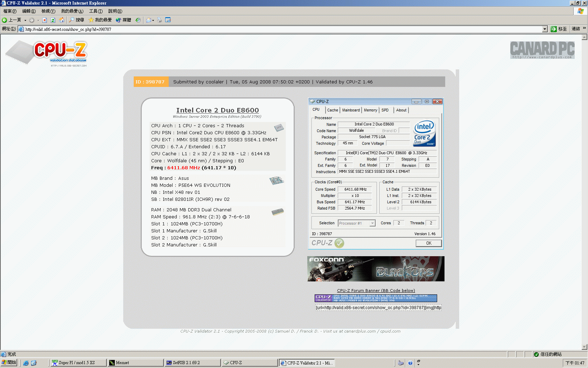The image size is (588, 368).
Task: Click the CPU chip icon beside CPU Arch
Action: coord(279,128)
